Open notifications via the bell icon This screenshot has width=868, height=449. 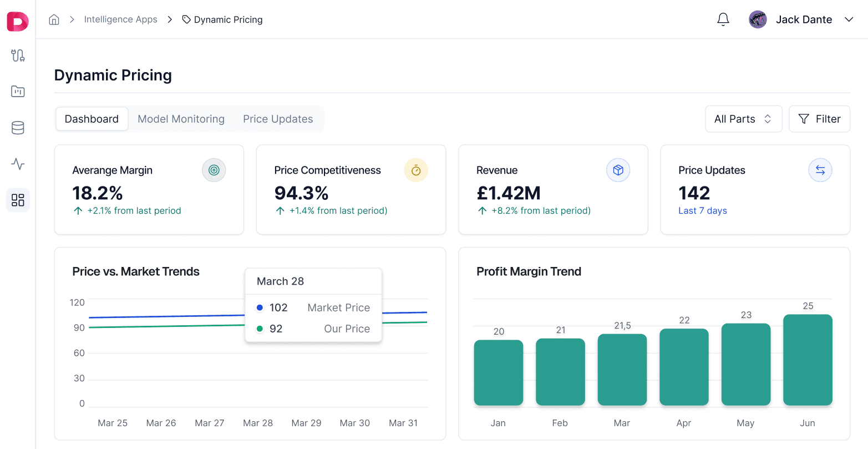click(723, 19)
